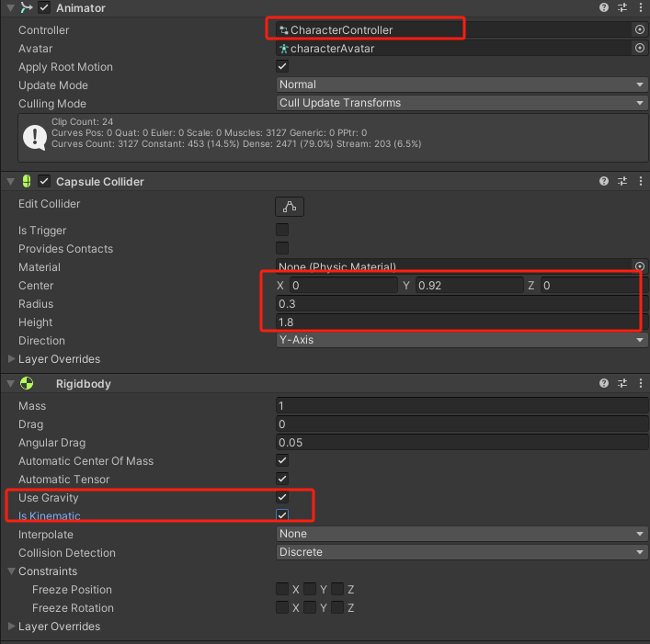
Task: Click the Center X value field
Action: (343, 286)
